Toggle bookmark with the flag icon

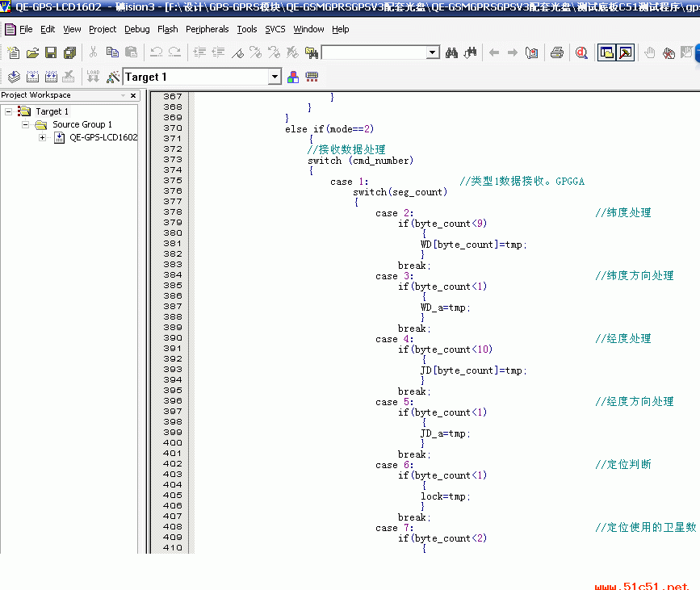[x=237, y=52]
